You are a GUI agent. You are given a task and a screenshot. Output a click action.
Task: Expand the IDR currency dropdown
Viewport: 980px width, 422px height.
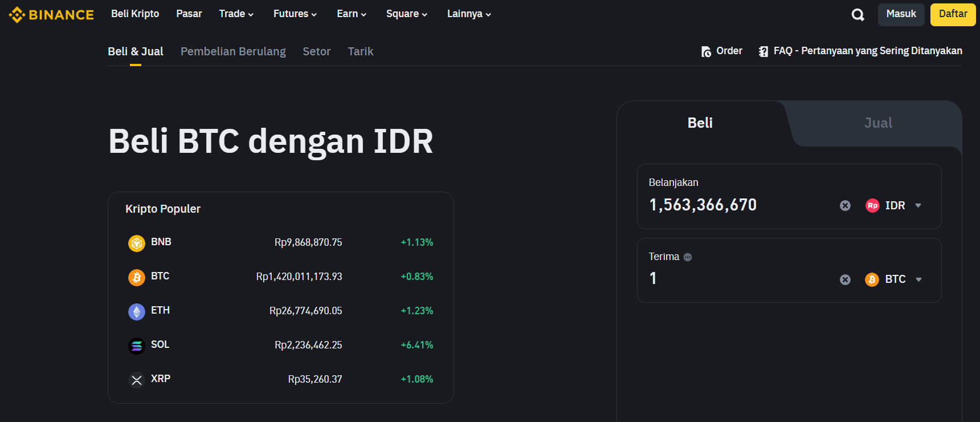pos(893,206)
